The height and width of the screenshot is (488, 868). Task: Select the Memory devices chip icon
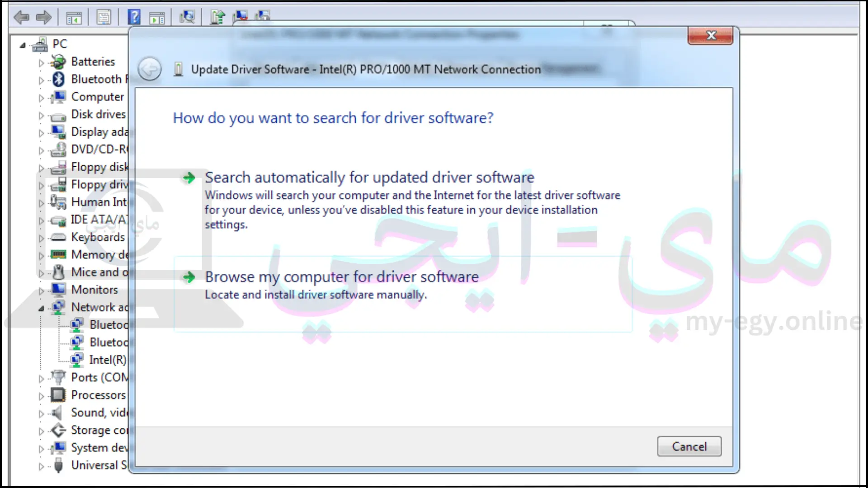[x=58, y=255]
